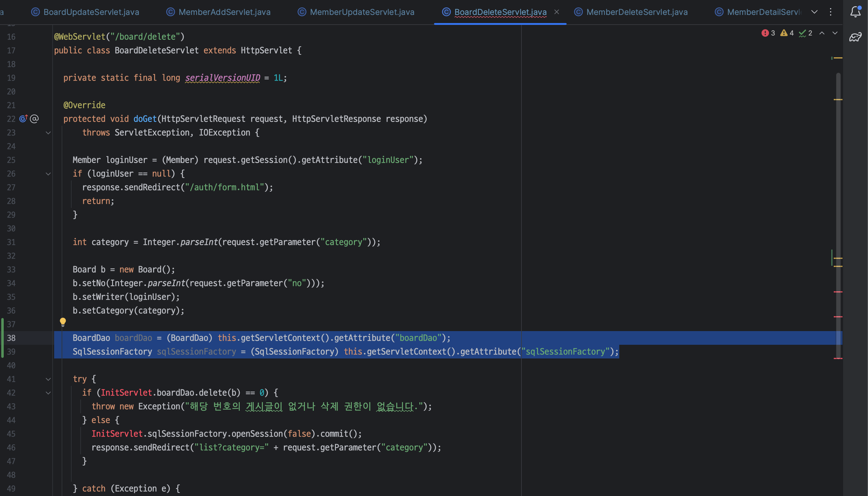
Task: Collapse the loginUser if-block fold arrow
Action: (48, 174)
